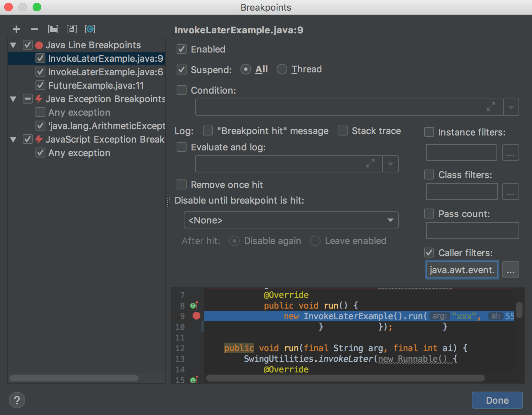Select the All suspend radio button
The height and width of the screenshot is (415, 532).
tap(246, 69)
